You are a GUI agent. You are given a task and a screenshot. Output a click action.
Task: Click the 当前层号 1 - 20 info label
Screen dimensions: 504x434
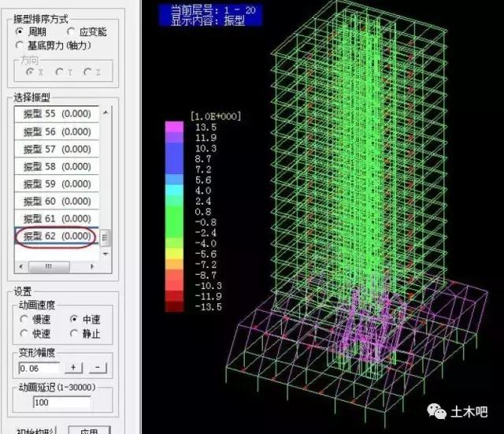[213, 10]
